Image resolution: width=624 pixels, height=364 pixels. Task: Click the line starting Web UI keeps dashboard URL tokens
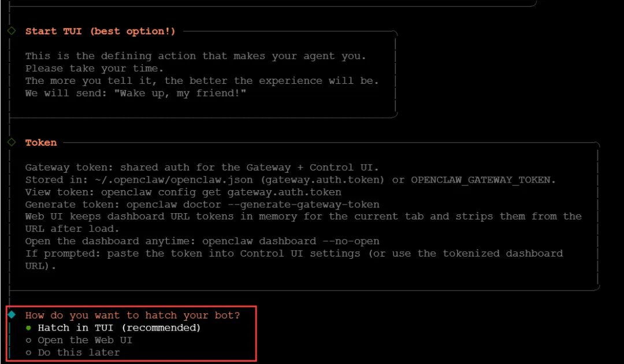click(x=303, y=217)
